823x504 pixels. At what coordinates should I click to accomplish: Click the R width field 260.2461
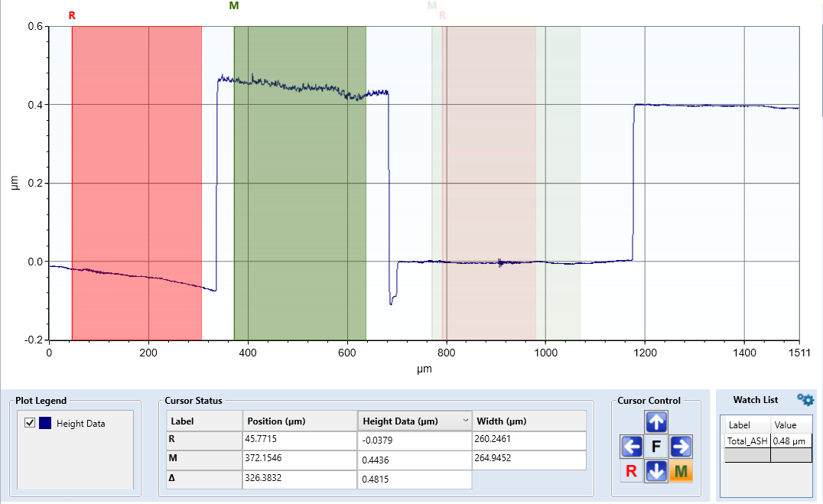click(529, 441)
